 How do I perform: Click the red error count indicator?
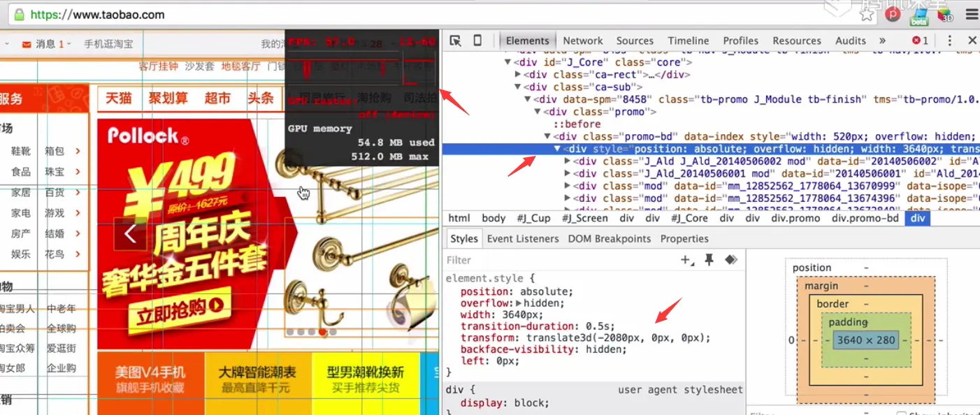point(921,41)
